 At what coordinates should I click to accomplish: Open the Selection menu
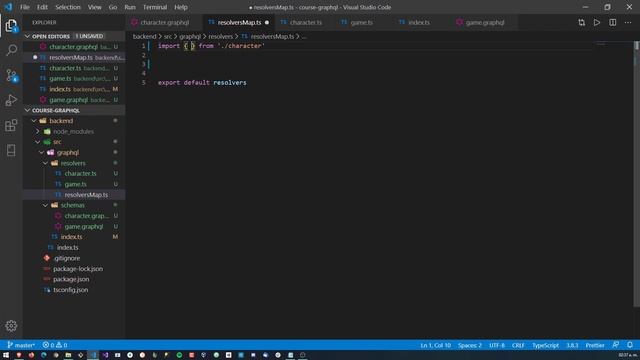click(68, 7)
